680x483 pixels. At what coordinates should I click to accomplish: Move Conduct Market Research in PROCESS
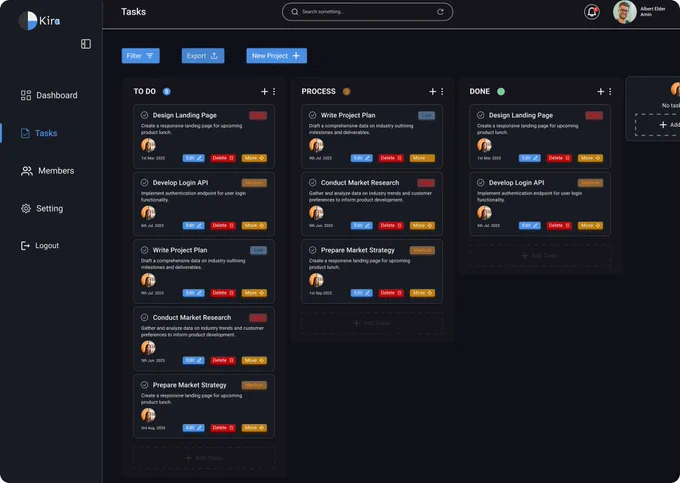(x=422, y=225)
